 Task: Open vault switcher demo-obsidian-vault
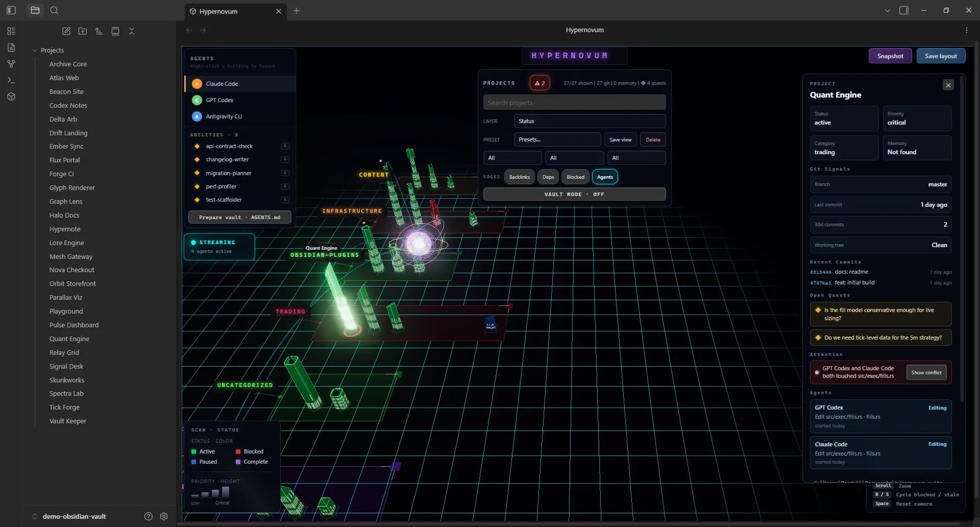coord(74,516)
